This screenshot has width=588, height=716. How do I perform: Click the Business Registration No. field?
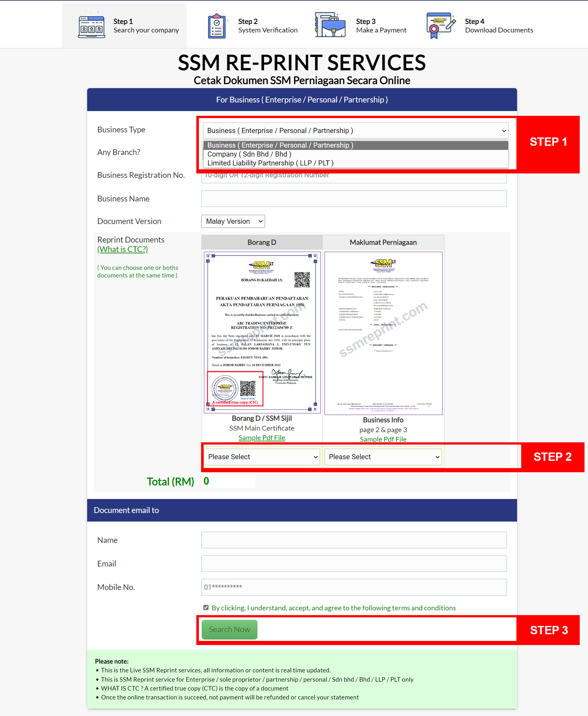[354, 177]
